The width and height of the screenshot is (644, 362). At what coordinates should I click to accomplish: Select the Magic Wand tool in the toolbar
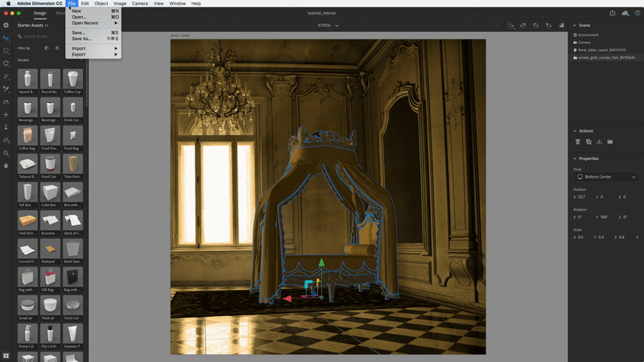(x=6, y=76)
